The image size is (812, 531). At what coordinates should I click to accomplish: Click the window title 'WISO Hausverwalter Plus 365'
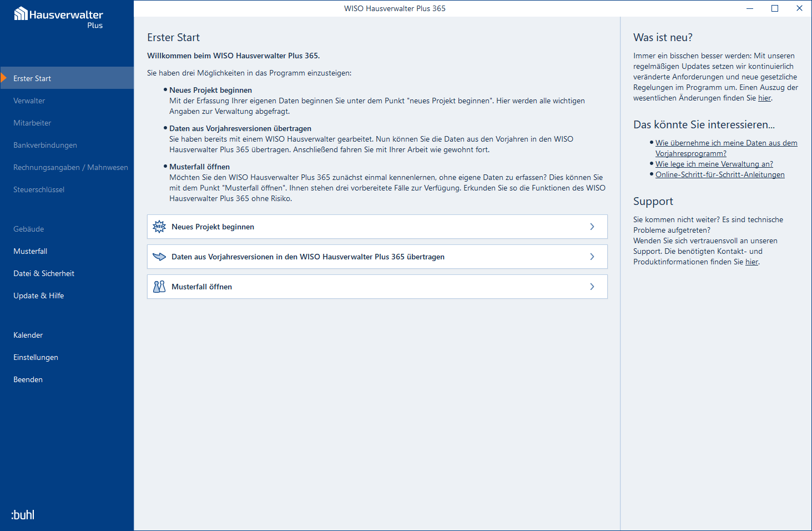tap(395, 8)
